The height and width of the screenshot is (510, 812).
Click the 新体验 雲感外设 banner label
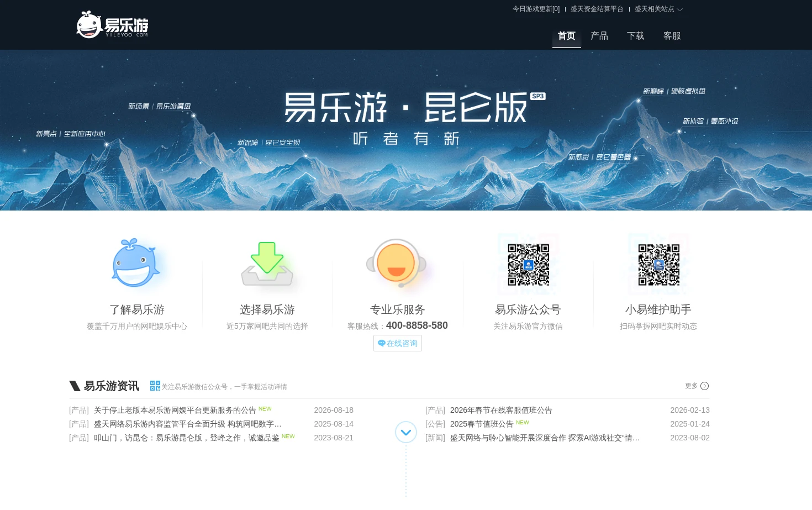click(x=710, y=121)
